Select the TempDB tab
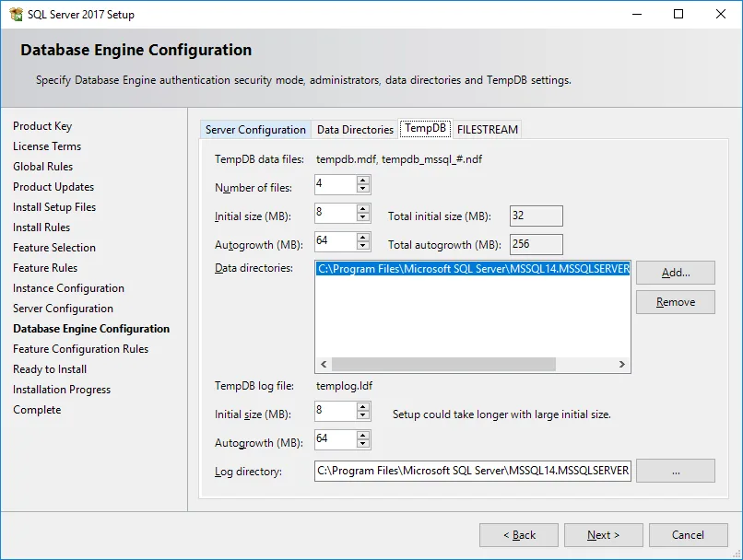The width and height of the screenshot is (743, 560). 426,128
